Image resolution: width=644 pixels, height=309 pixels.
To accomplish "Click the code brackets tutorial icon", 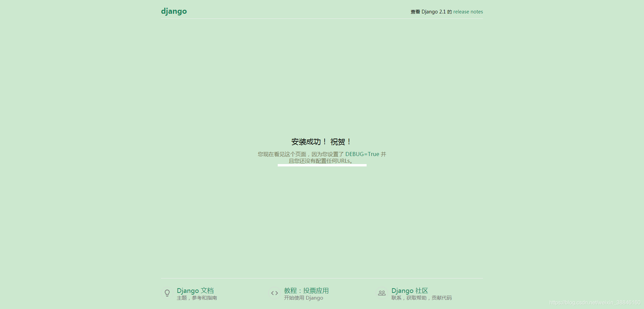I will tap(274, 293).
